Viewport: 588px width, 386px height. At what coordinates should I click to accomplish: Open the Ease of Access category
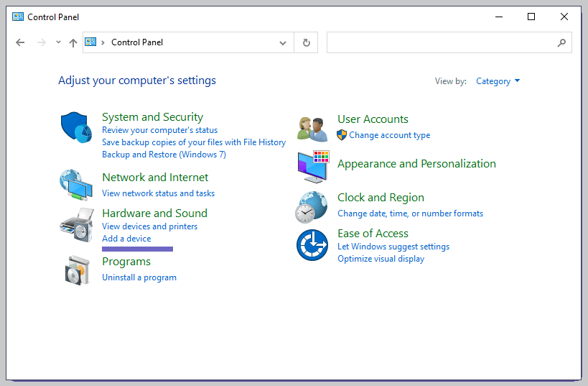[373, 234]
